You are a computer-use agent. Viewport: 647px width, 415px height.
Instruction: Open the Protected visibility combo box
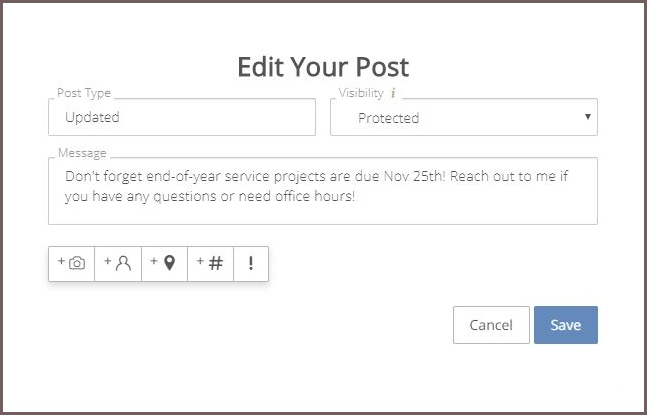[464, 117]
